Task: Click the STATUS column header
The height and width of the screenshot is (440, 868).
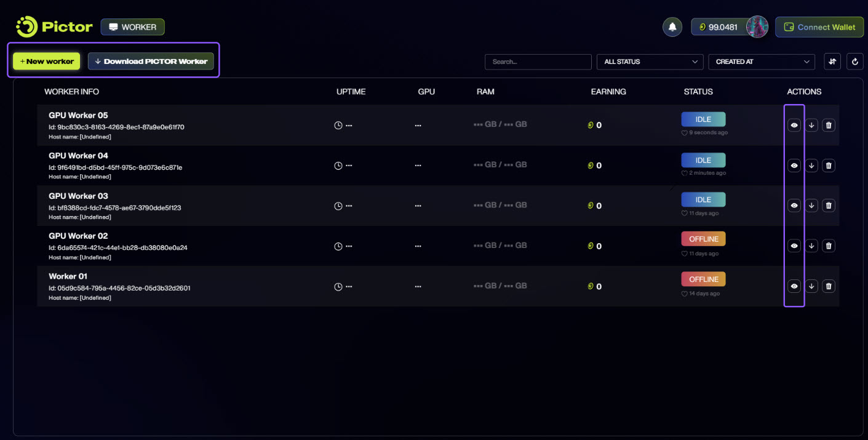Action: coord(698,92)
